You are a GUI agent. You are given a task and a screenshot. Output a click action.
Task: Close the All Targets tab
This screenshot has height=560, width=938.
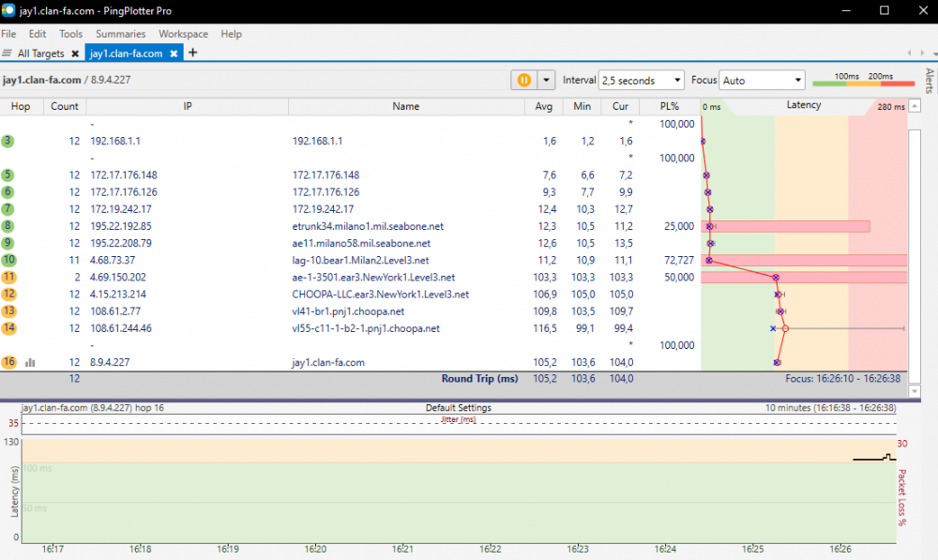75,53
